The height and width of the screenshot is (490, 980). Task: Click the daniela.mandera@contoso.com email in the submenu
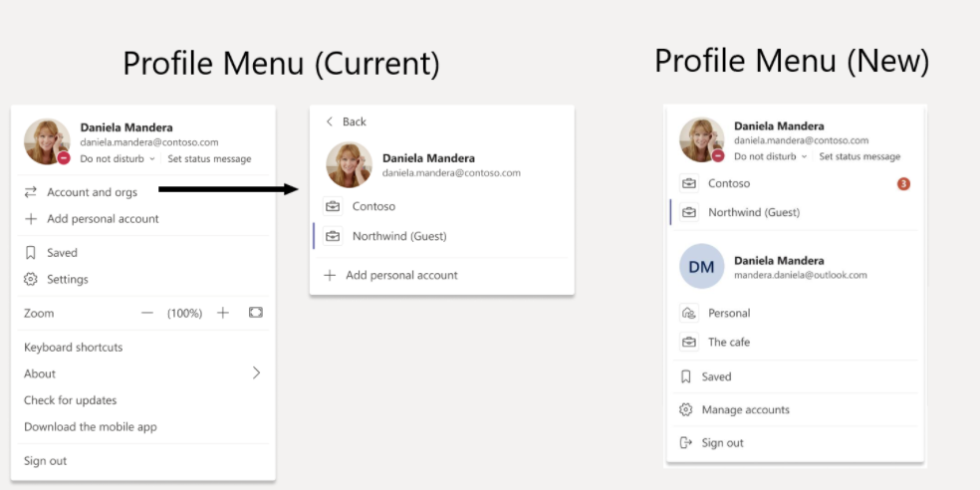tap(451, 173)
